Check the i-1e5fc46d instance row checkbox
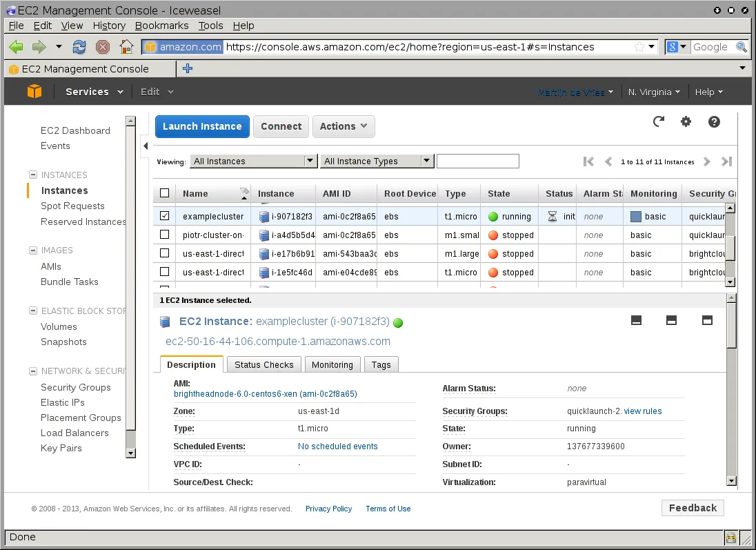 [164, 272]
